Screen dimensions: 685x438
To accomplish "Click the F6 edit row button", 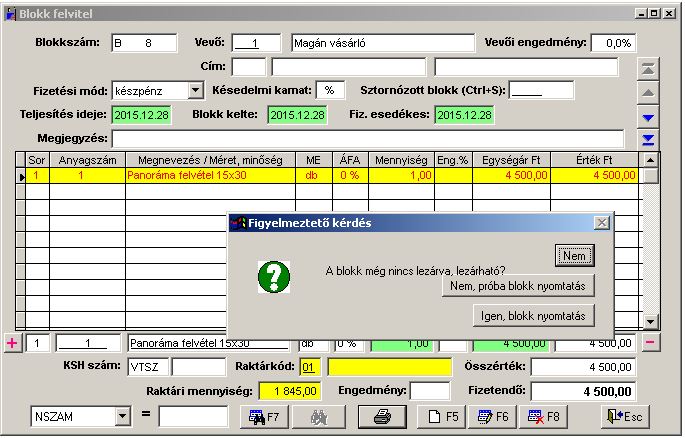I will click(x=493, y=417).
